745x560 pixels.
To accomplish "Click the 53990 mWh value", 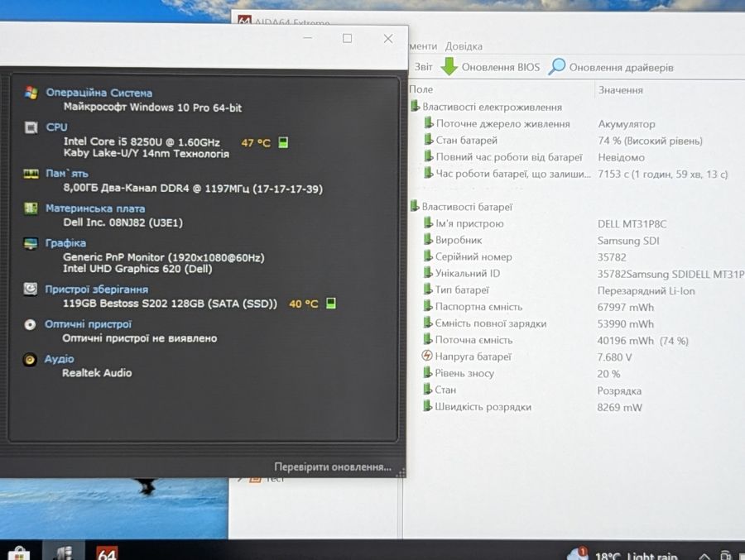I will click(625, 323).
